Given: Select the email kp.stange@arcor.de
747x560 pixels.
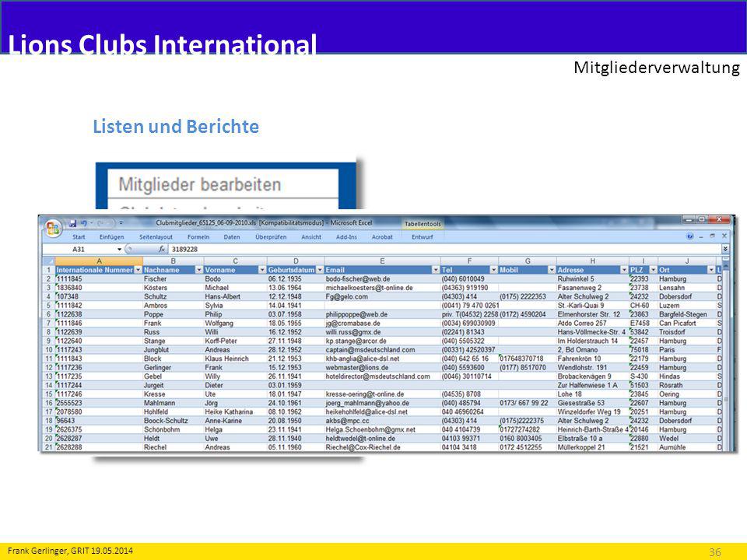Looking at the screenshot, I should [356, 341].
